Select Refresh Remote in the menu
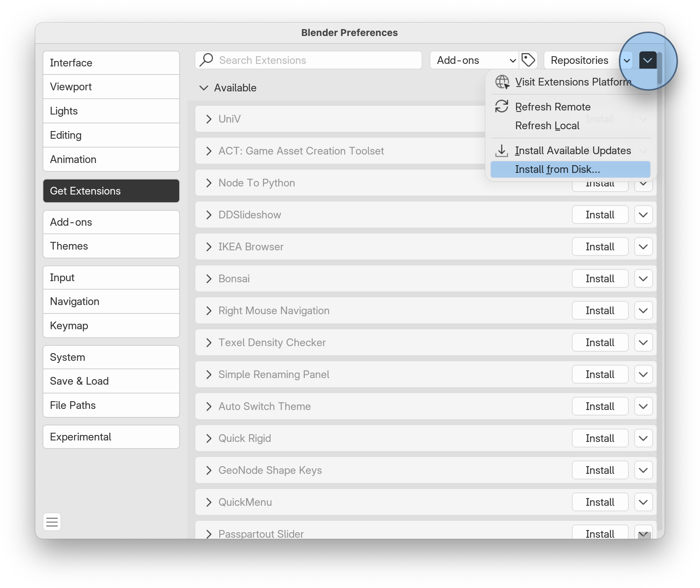Viewport: 700px width, 588px height. (x=570, y=107)
